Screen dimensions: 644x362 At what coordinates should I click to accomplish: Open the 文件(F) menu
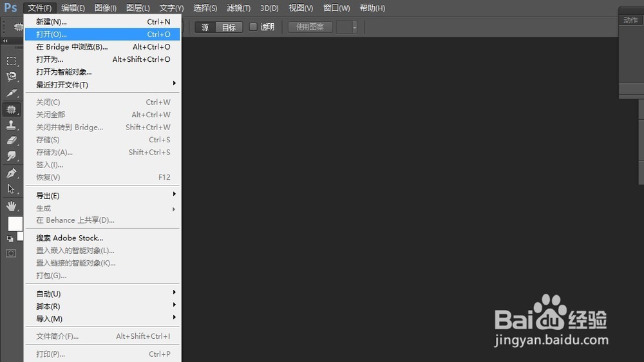click(x=40, y=8)
